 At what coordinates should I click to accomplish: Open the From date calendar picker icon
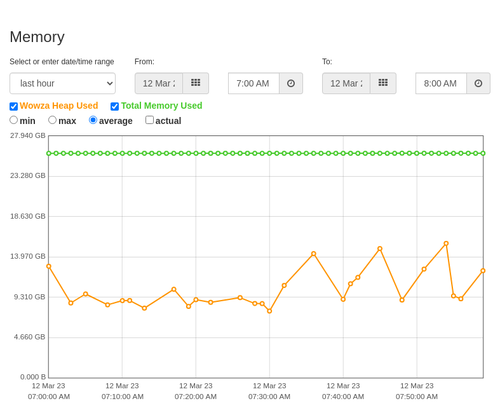(196, 83)
